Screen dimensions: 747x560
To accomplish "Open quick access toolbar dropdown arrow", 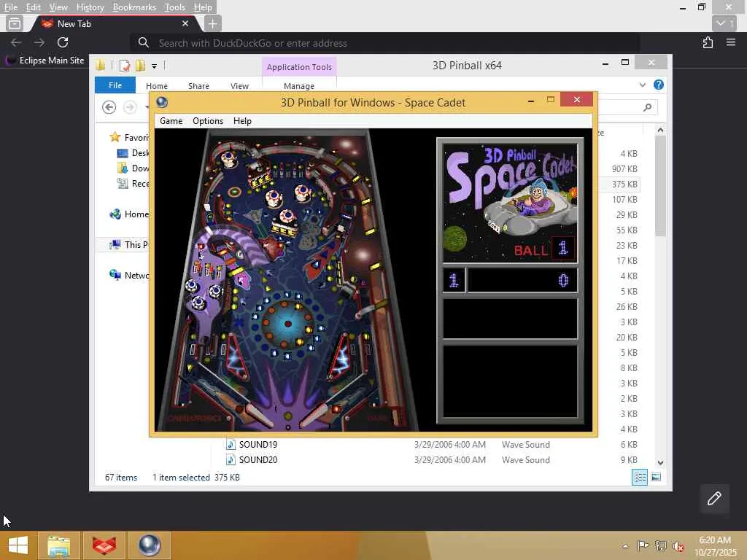I will tap(155, 66).
